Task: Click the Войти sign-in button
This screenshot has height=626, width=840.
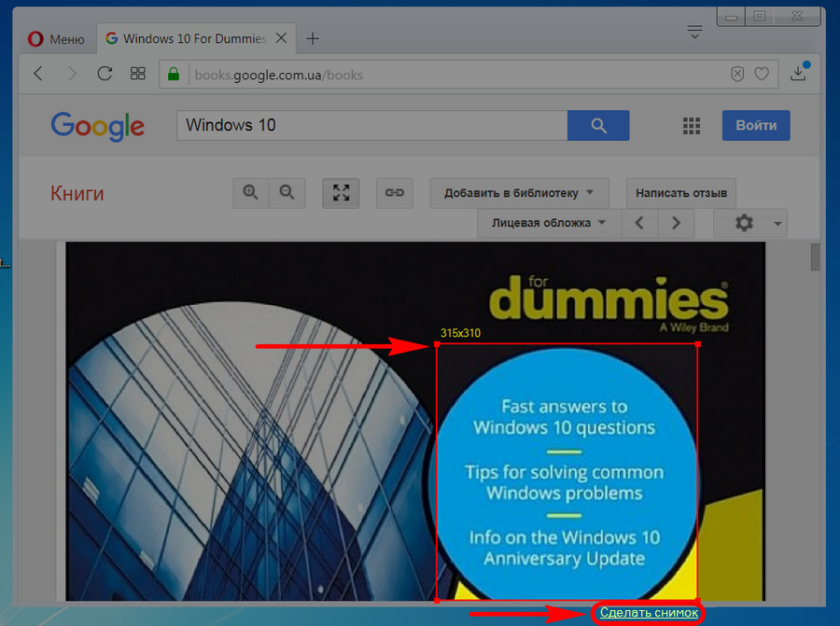Action: point(756,125)
